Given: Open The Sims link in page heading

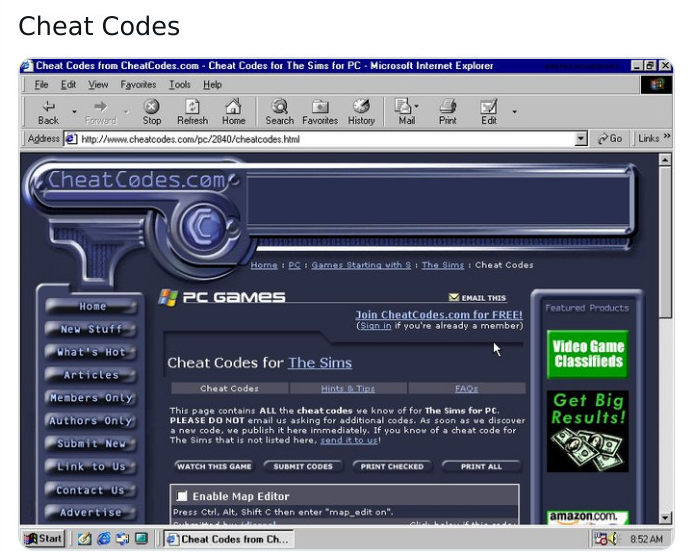Looking at the screenshot, I should [x=320, y=363].
